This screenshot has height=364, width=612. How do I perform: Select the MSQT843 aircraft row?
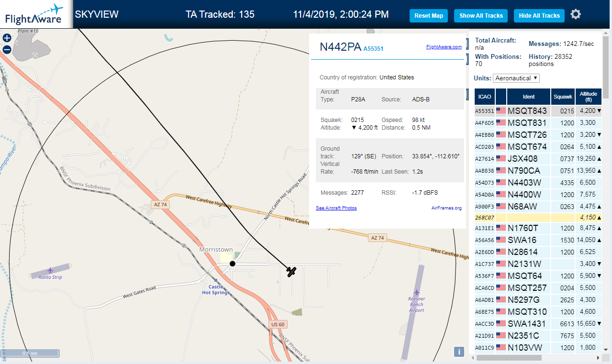[538, 111]
